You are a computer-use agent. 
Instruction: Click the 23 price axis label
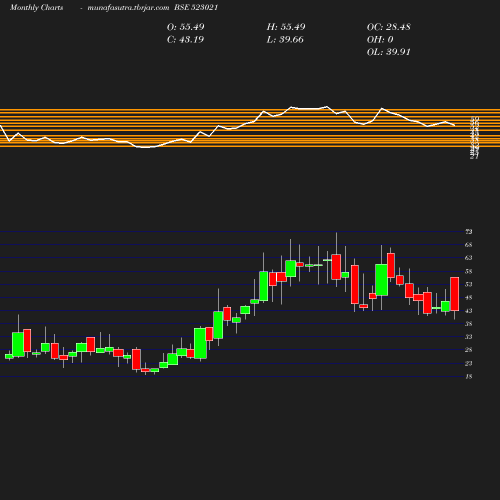click(x=469, y=363)
